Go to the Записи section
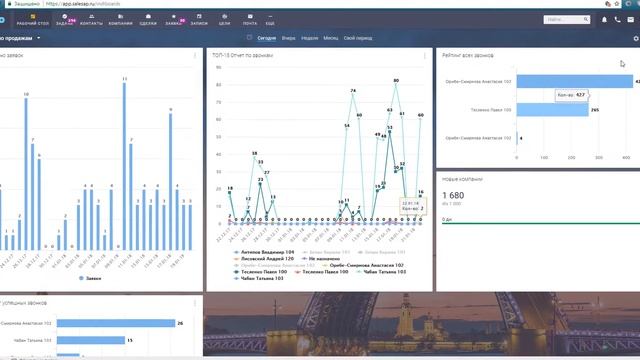The image size is (640, 360). pyautogui.click(x=199, y=20)
